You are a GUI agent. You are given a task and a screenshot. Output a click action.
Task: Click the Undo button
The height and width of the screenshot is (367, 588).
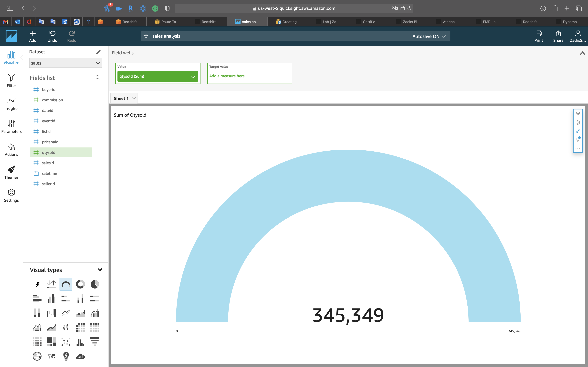click(x=52, y=36)
